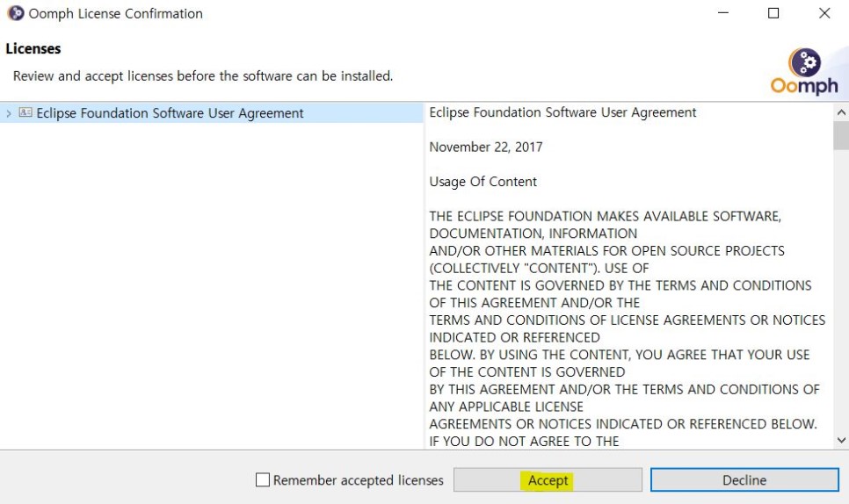Click the 'Licenses' heading text

point(33,48)
